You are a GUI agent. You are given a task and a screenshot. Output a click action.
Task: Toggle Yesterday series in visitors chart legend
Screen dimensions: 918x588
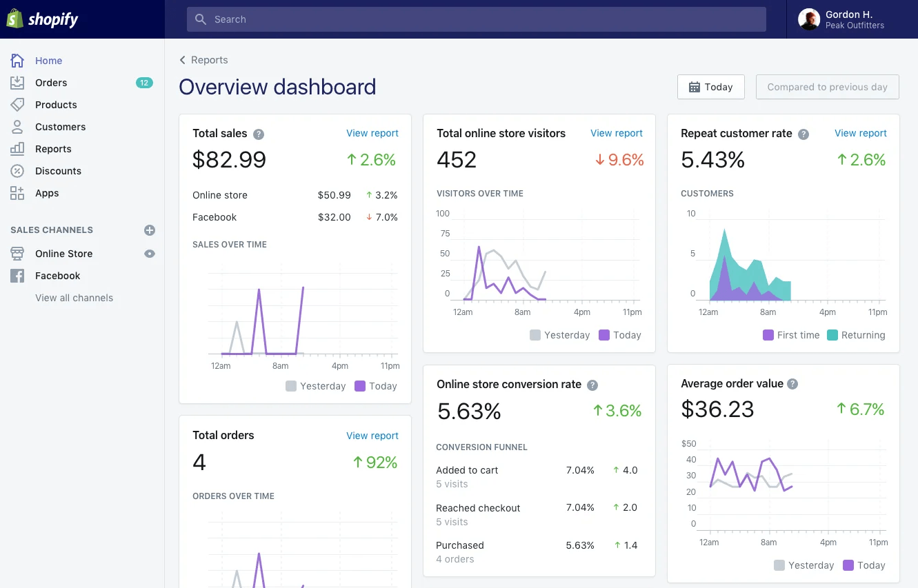559,335
